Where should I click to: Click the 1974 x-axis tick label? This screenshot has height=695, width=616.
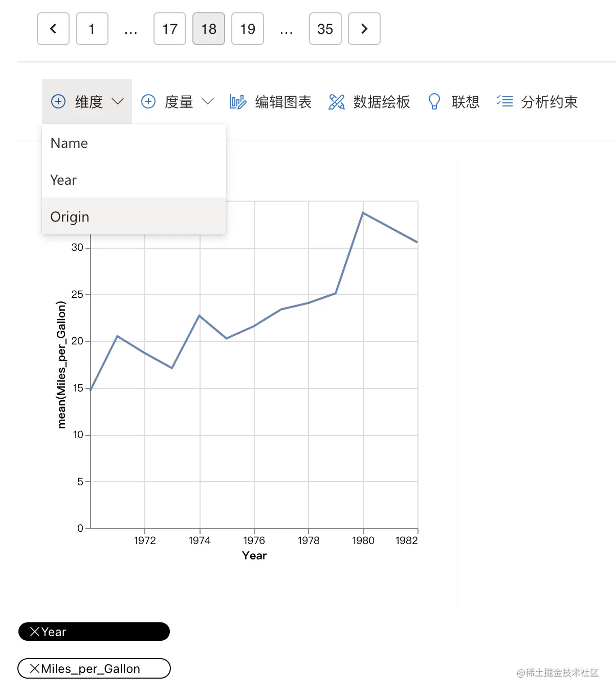pyautogui.click(x=200, y=540)
